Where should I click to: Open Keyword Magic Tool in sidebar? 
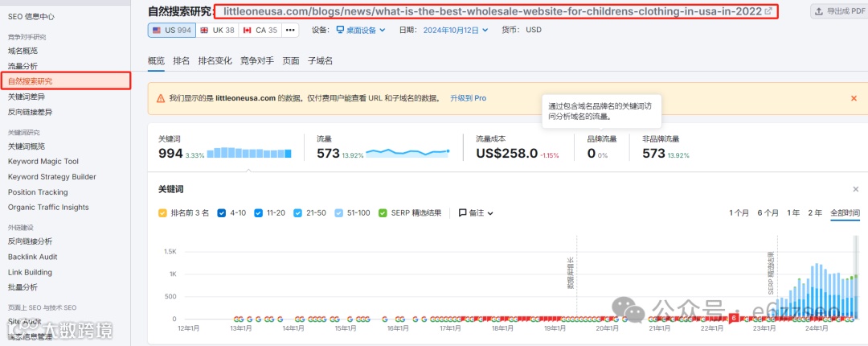[43, 162]
